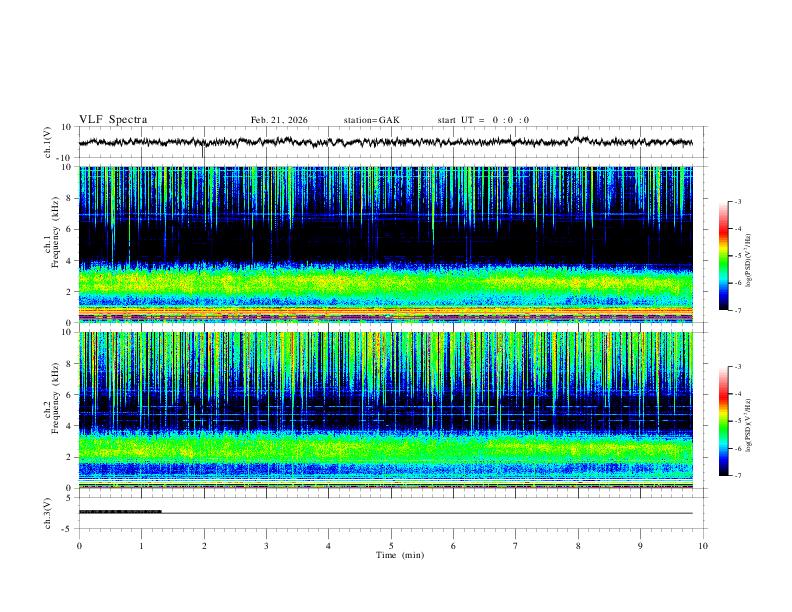
Task: Click time axis tick label '0'
Action: click(x=79, y=546)
